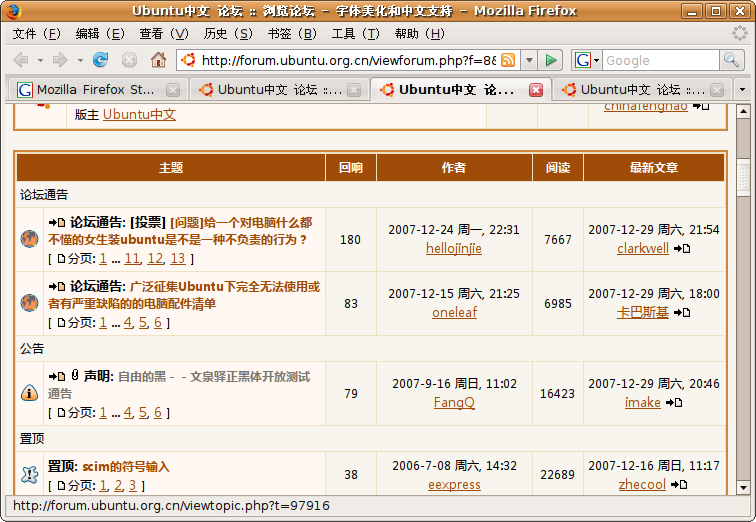This screenshot has height=522, width=756.
Task: Open oneleaf author profile
Action: (x=454, y=312)
